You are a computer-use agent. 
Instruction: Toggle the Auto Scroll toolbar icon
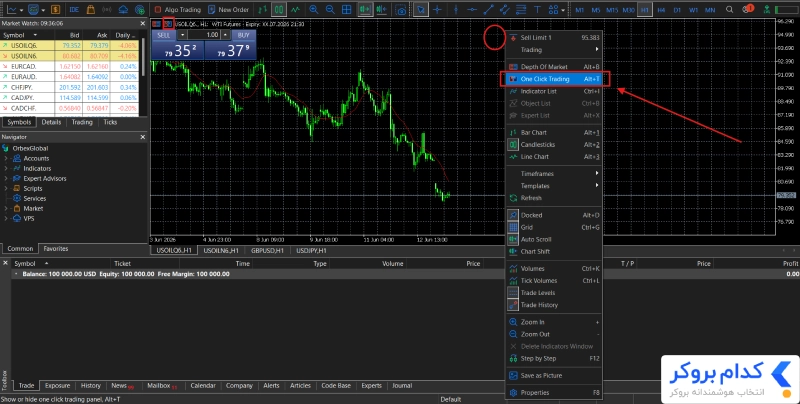coord(364,10)
